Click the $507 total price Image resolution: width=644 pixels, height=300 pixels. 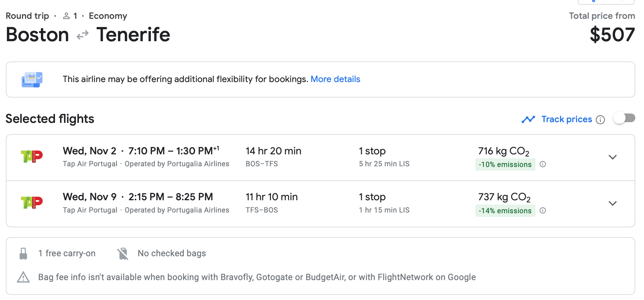pos(612,35)
